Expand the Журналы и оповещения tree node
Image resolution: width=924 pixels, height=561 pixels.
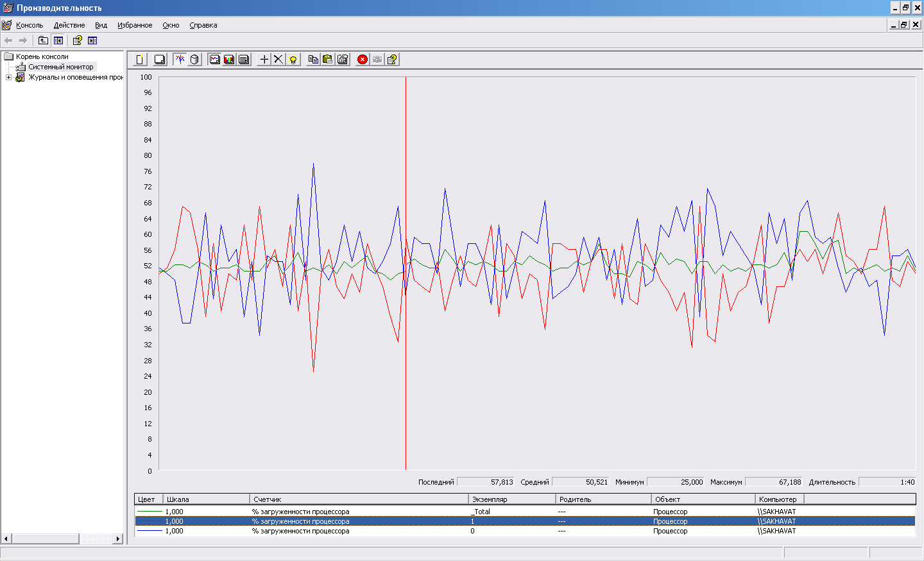pyautogui.click(x=8, y=77)
